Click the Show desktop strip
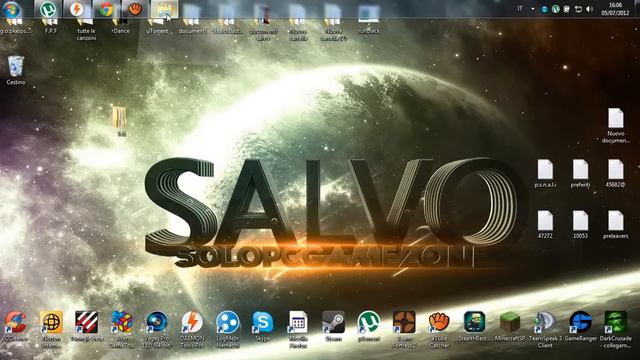The width and height of the screenshot is (640, 360). 637,9
